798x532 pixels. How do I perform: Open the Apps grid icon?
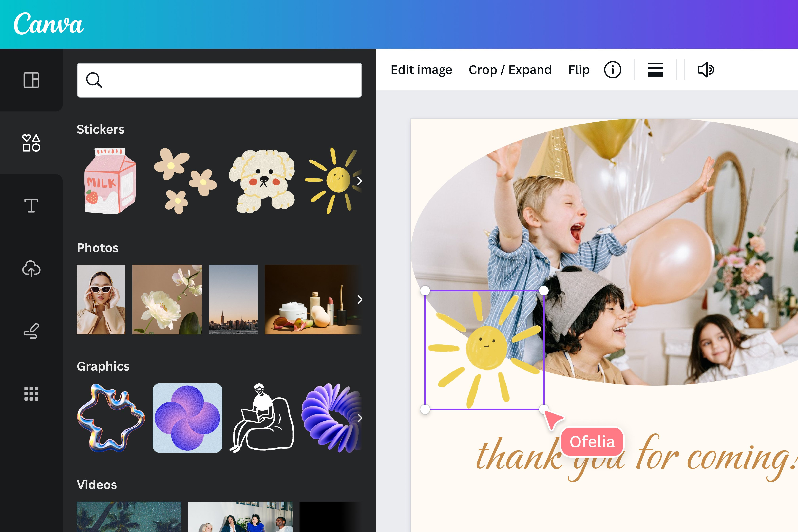(31, 394)
